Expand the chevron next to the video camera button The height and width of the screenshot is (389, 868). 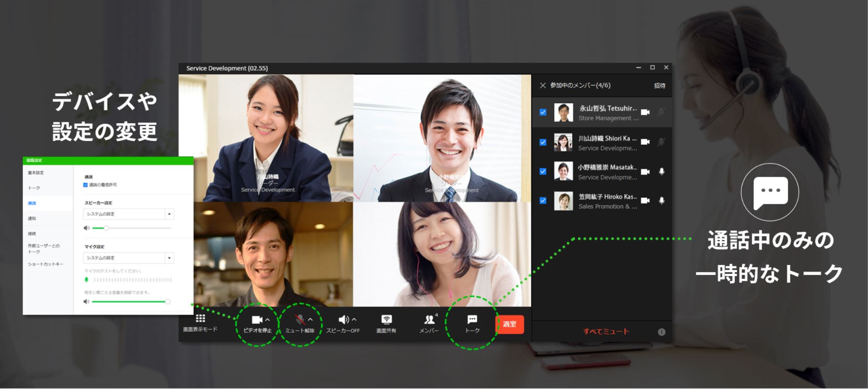tap(267, 319)
